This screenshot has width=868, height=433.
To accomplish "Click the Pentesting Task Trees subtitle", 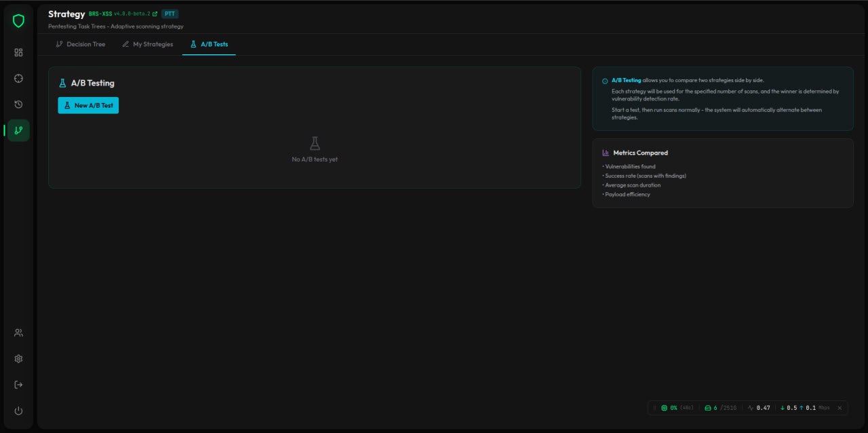I will pos(116,26).
